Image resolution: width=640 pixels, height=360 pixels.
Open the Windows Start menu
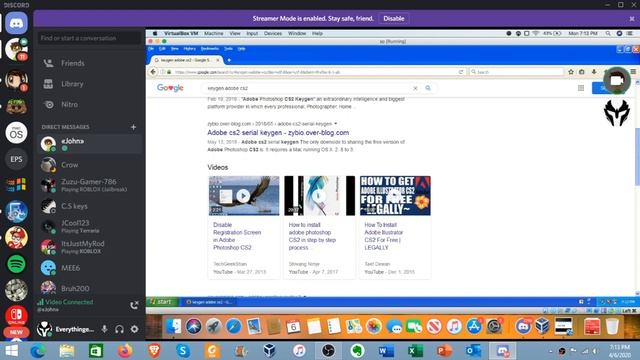(x=12, y=351)
